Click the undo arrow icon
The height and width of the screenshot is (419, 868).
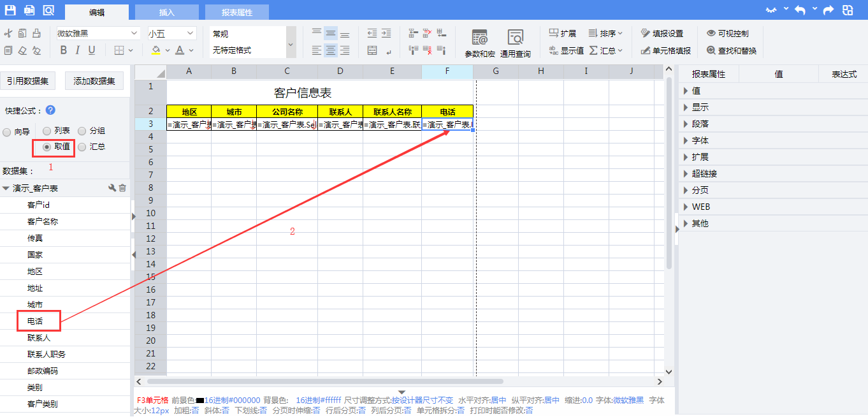799,10
